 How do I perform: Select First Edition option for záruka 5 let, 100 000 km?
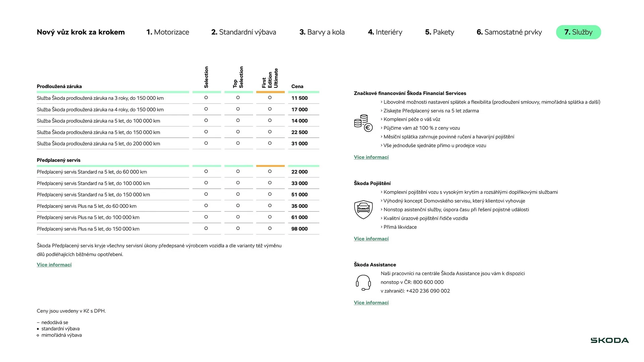(270, 120)
